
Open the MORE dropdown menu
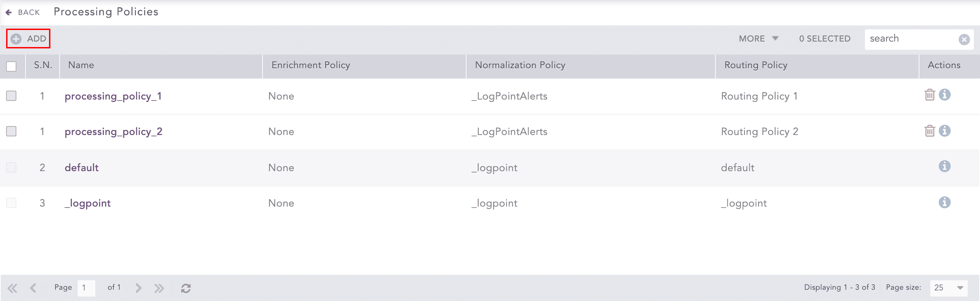tap(758, 39)
